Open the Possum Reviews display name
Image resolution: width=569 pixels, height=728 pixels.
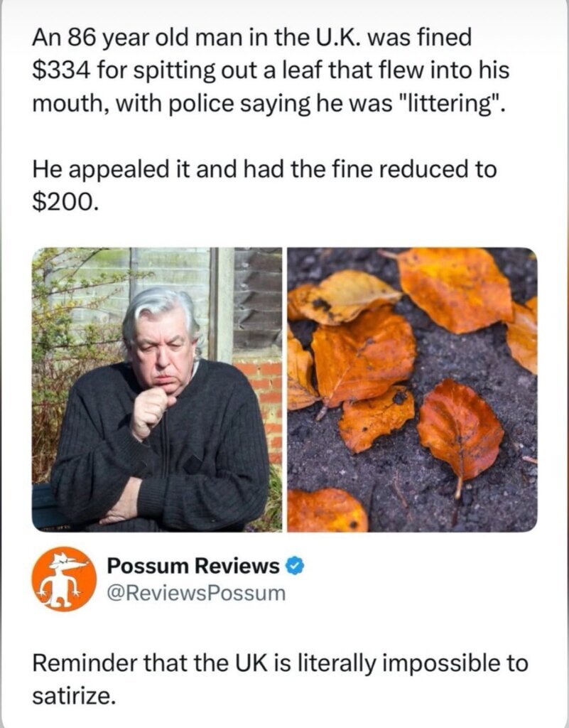click(193, 566)
